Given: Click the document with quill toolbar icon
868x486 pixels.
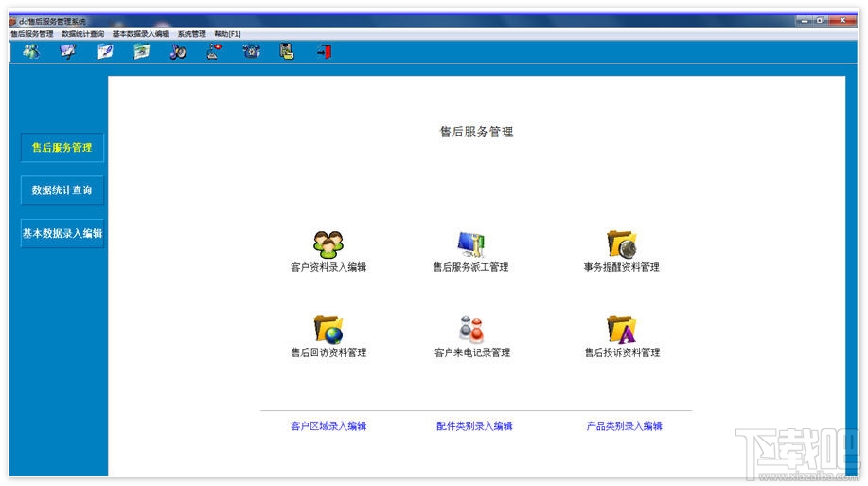Looking at the screenshot, I should [105, 52].
